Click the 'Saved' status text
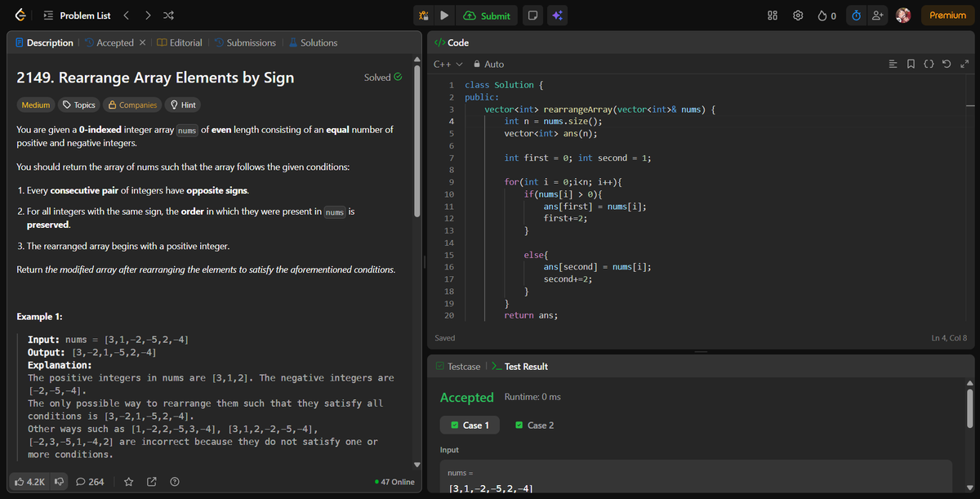 445,337
